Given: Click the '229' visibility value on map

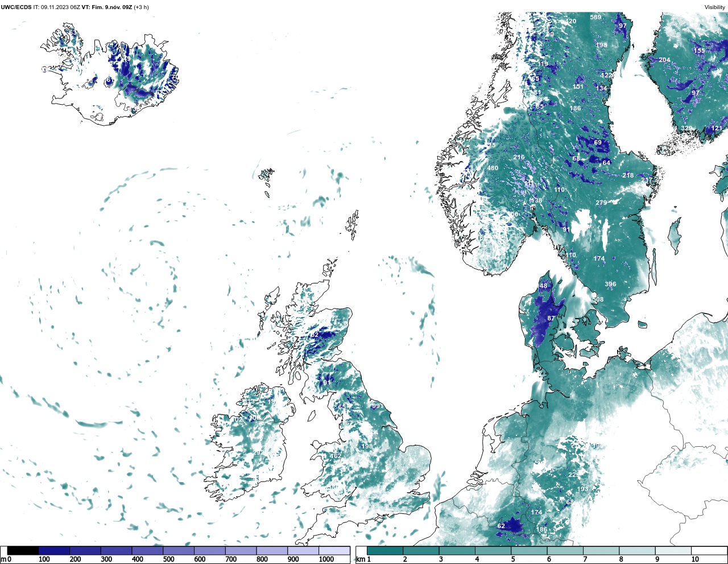Looking at the screenshot, I should pos(574,475).
